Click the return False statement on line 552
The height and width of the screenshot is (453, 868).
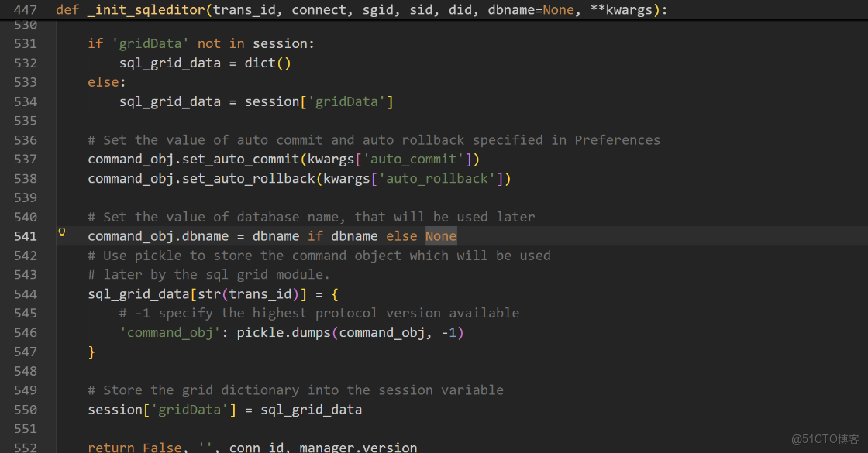136,447
